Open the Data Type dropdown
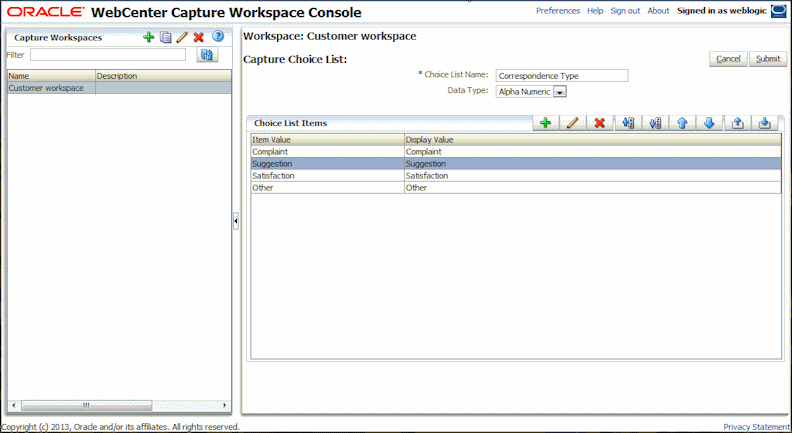792x433 pixels. click(560, 92)
